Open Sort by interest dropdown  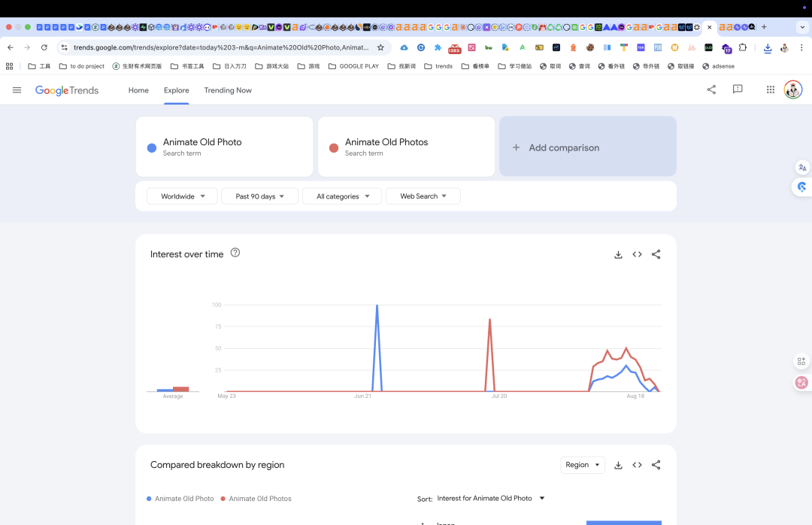click(490, 498)
